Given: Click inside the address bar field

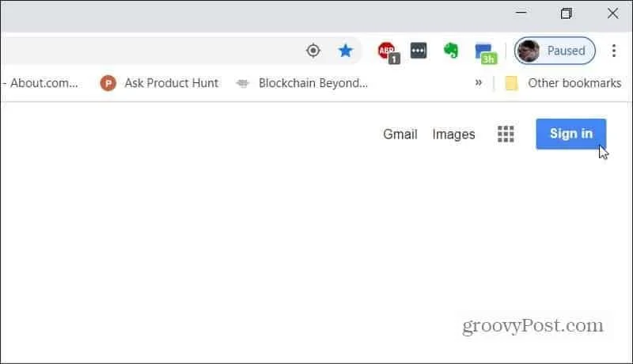Looking at the screenshot, I should (x=150, y=51).
